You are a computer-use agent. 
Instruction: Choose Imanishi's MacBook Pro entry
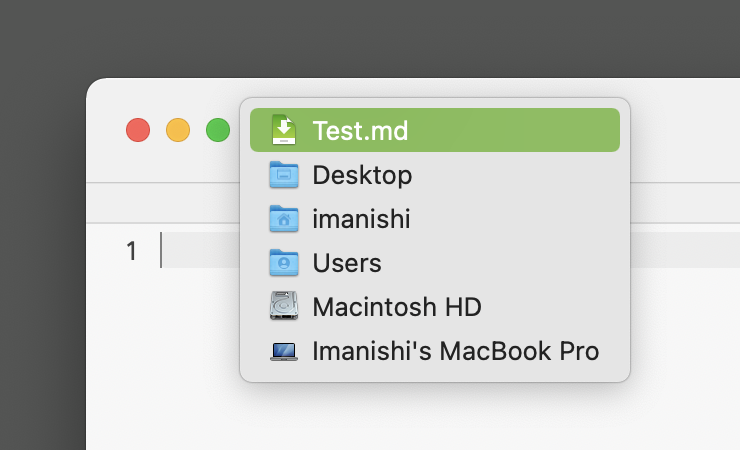coord(435,351)
